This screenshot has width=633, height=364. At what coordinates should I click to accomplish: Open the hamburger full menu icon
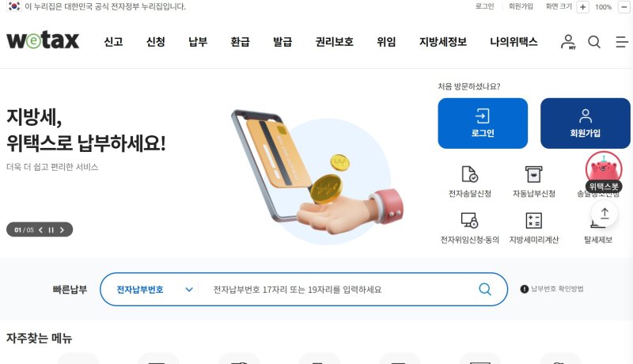622,42
